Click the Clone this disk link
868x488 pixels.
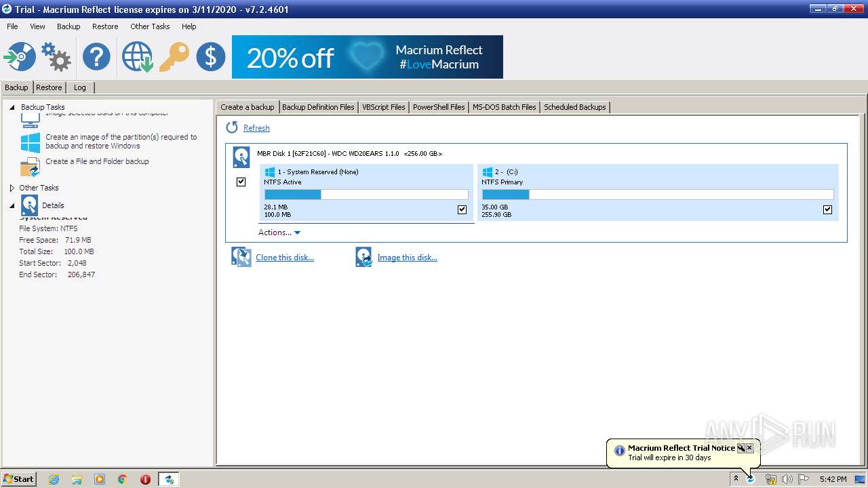point(285,258)
